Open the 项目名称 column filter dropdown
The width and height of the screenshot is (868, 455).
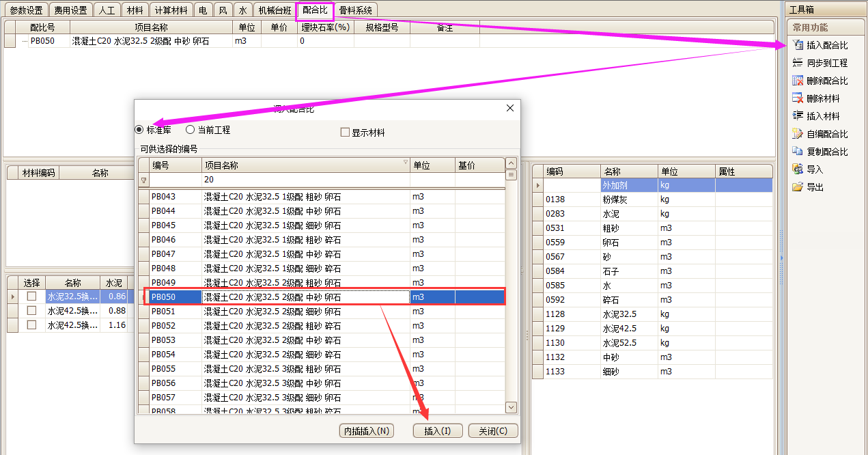pos(406,163)
